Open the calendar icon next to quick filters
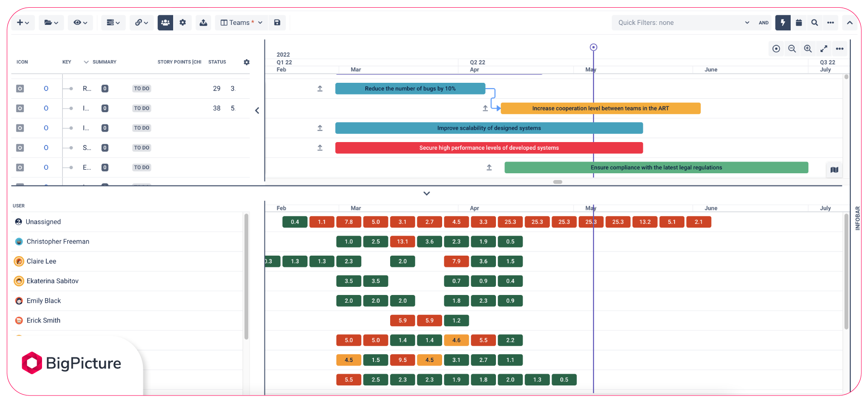This screenshot has width=868, height=404. [x=799, y=23]
